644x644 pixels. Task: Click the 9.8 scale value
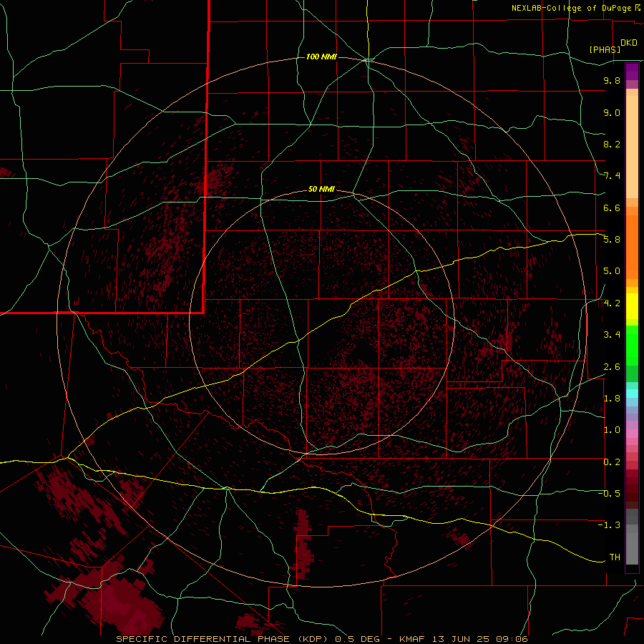point(612,80)
